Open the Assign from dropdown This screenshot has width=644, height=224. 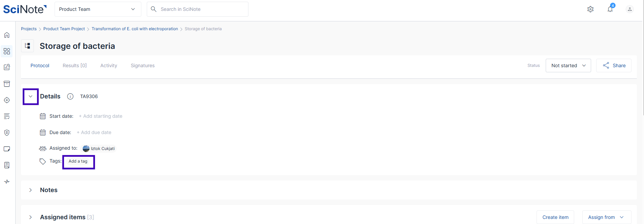tap(606, 217)
